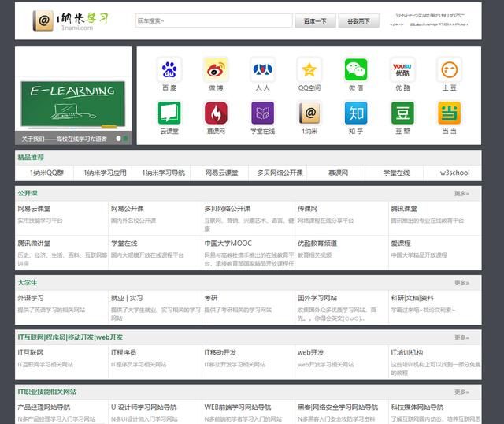504x424 pixels.
Task: Open the UI设计师学习网站导航 link
Action: pos(144,407)
